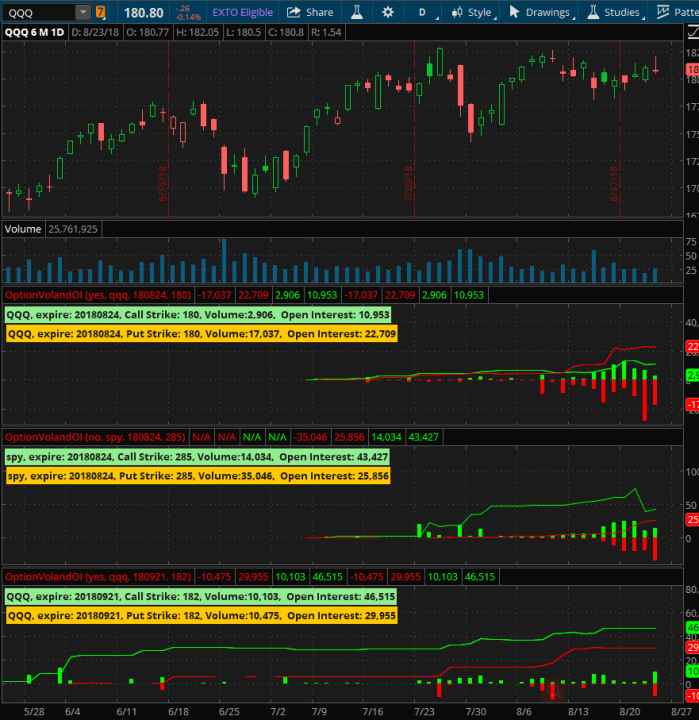Click the QQQ symbol entry field
This screenshot has height=720, width=699.
pyautogui.click(x=39, y=12)
